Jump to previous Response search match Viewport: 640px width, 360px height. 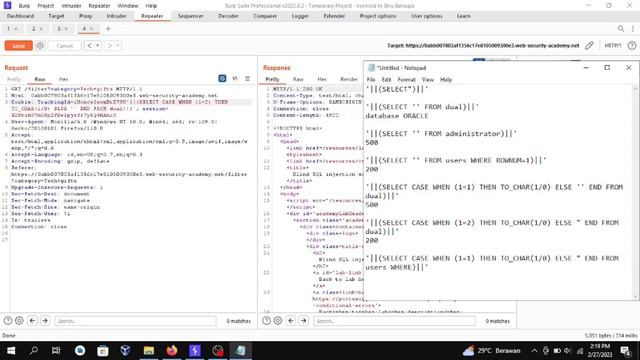click(x=291, y=321)
